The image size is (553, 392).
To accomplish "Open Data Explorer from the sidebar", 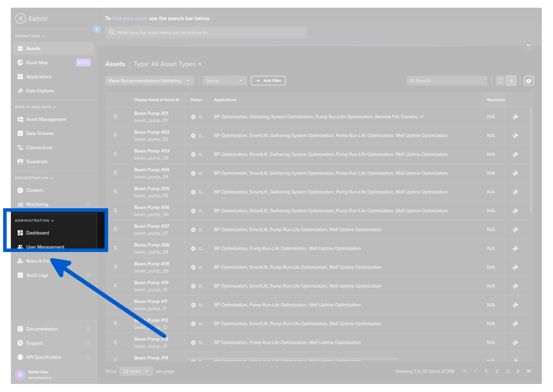I will pos(40,91).
